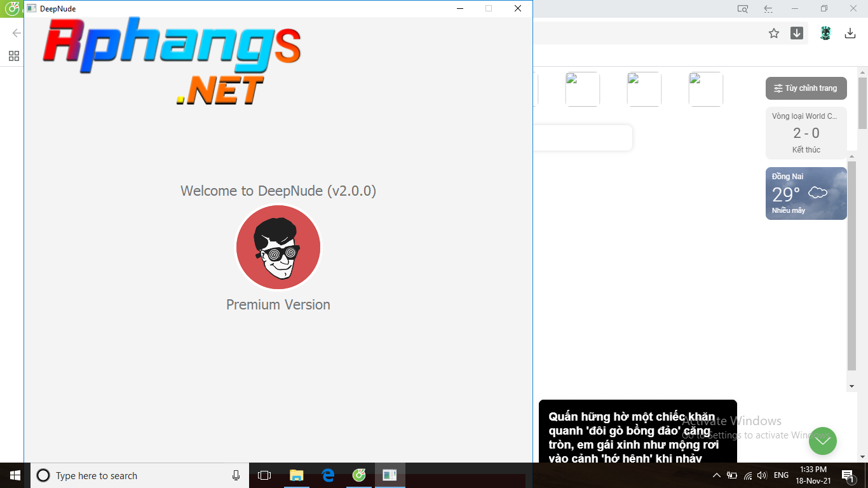The height and width of the screenshot is (488, 868).
Task: Open the browser downloads tray icon
Action: [850, 33]
